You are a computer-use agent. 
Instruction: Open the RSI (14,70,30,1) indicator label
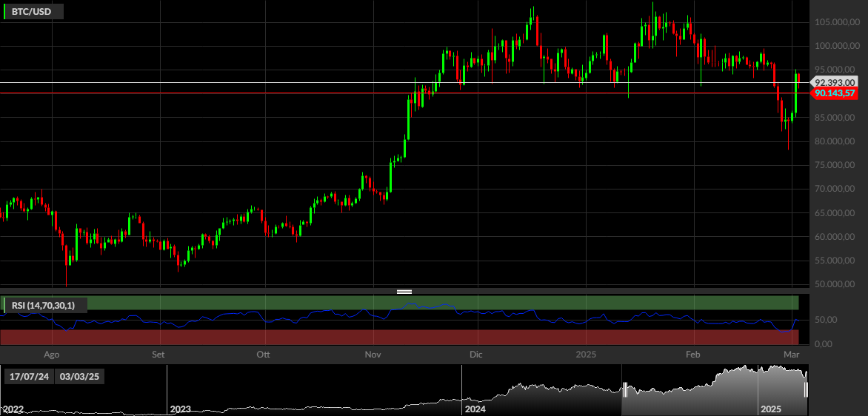(x=45, y=305)
